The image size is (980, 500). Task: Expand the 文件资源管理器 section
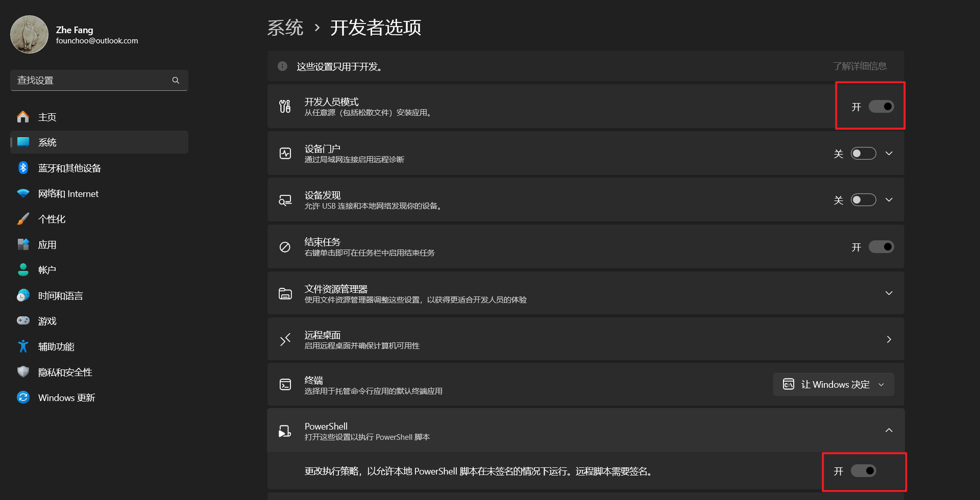(x=889, y=293)
